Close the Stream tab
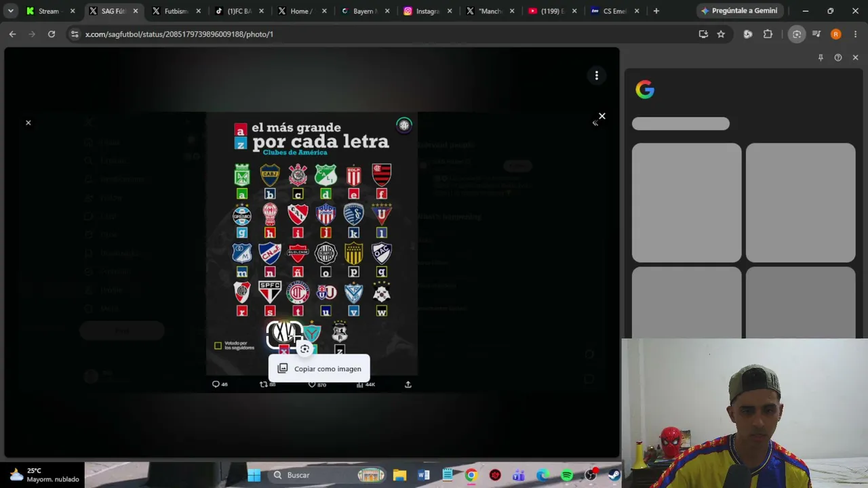 73,11
